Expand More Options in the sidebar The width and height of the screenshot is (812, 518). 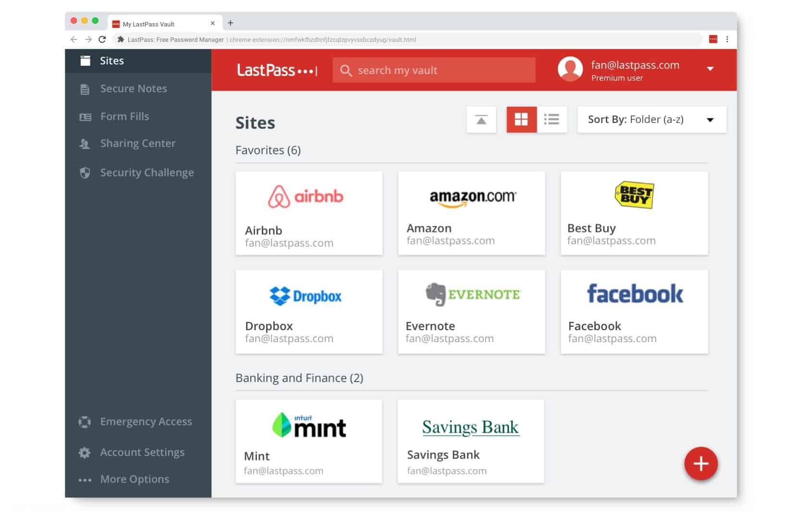(134, 480)
